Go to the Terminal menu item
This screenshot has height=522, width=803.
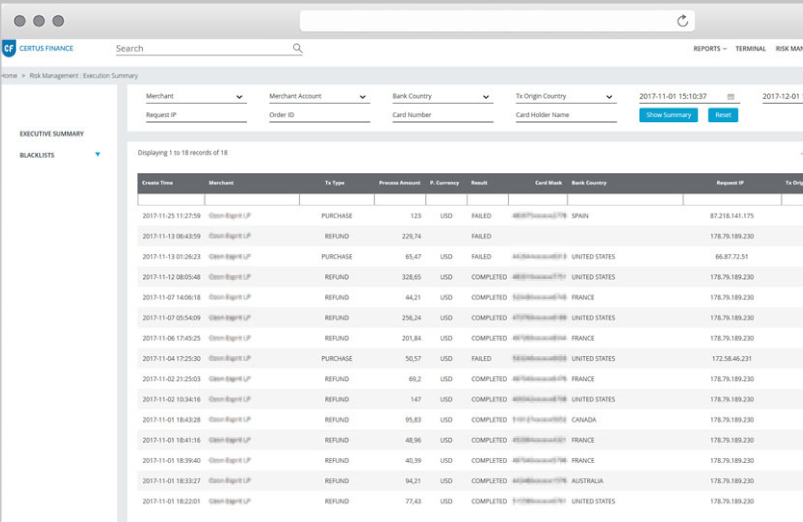(750, 49)
